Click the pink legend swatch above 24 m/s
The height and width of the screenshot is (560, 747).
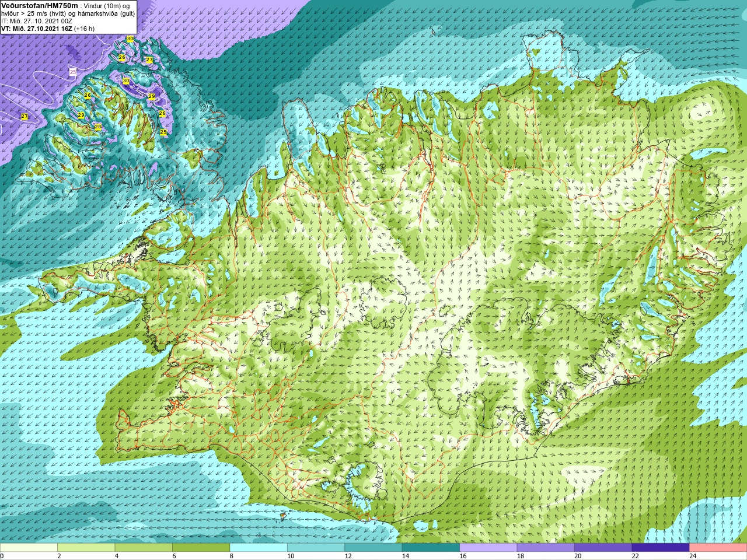pyautogui.click(x=718, y=548)
